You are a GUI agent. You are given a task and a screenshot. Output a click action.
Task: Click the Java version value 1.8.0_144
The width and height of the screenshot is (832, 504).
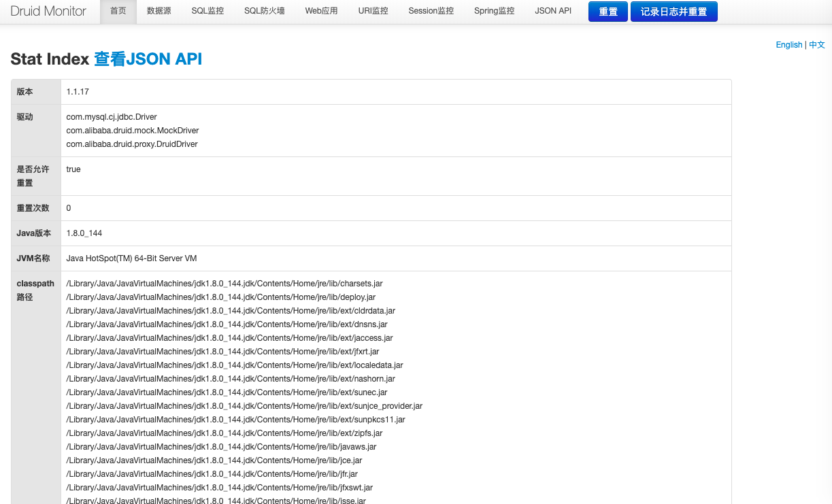pos(84,233)
